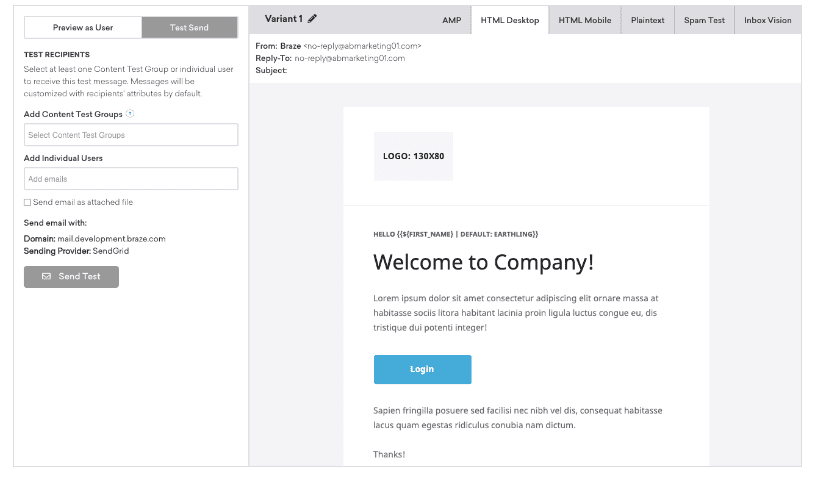Click the logo placeholder image in the email
The image size is (815, 477).
tap(413, 156)
